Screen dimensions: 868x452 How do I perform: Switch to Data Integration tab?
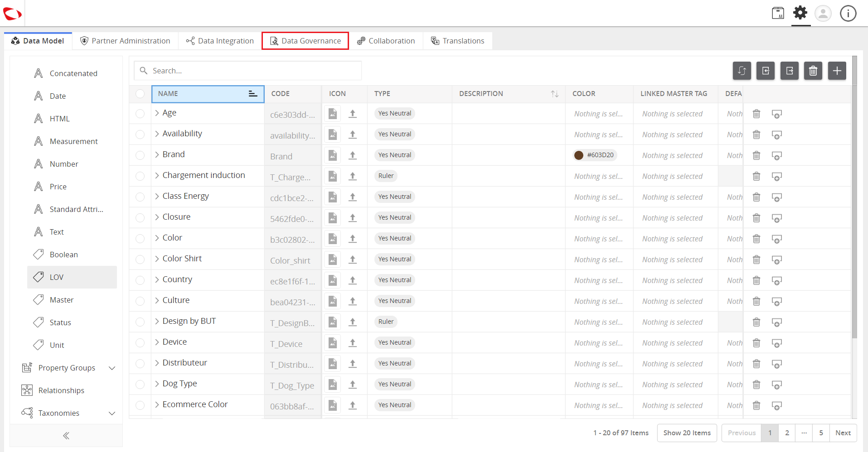pos(220,41)
